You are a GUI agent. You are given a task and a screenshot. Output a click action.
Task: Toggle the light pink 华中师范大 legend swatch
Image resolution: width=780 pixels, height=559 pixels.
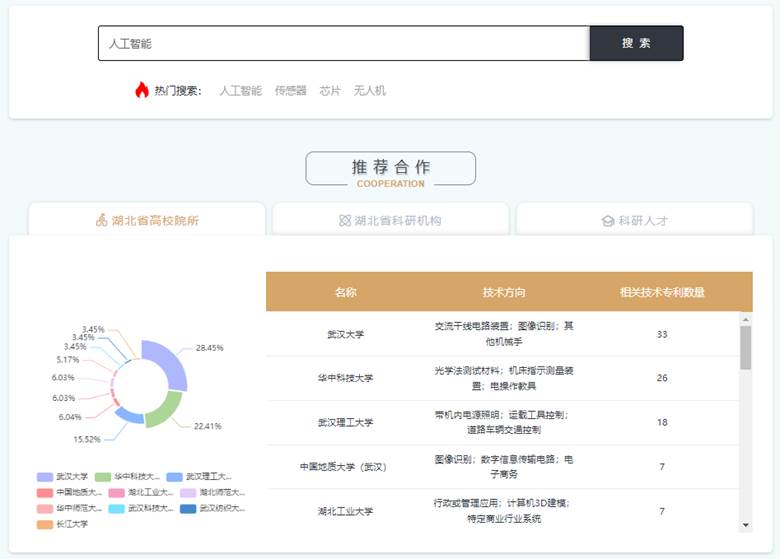coord(45,509)
